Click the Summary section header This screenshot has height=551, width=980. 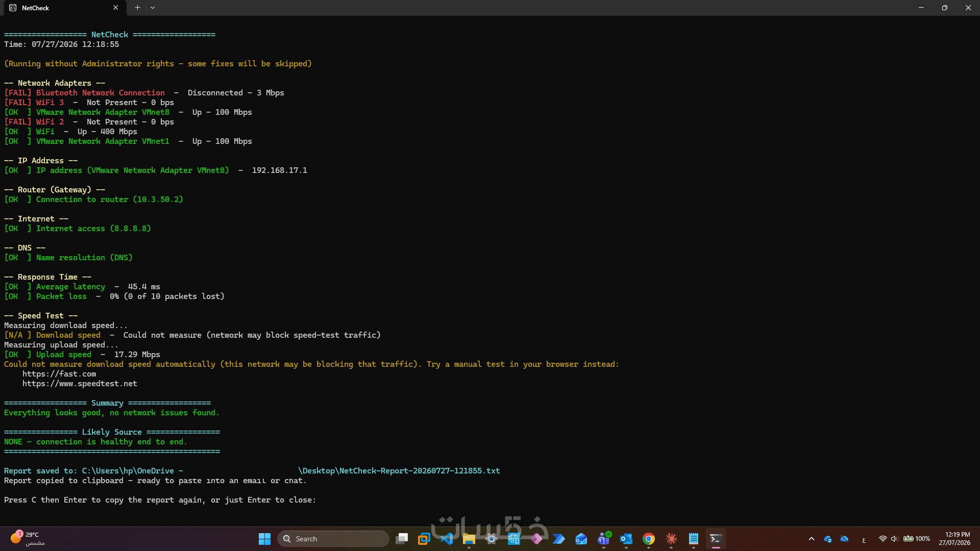click(107, 403)
